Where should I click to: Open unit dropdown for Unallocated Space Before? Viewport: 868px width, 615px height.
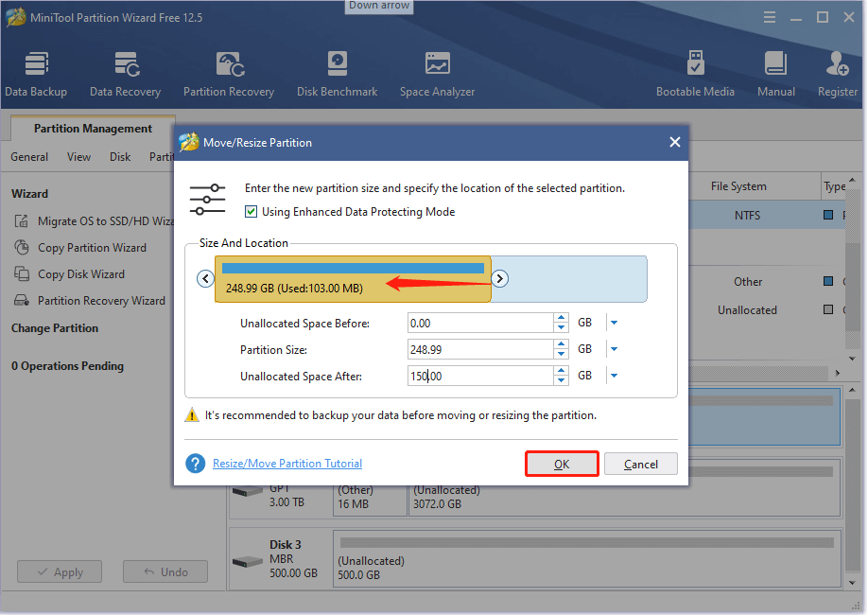point(614,323)
